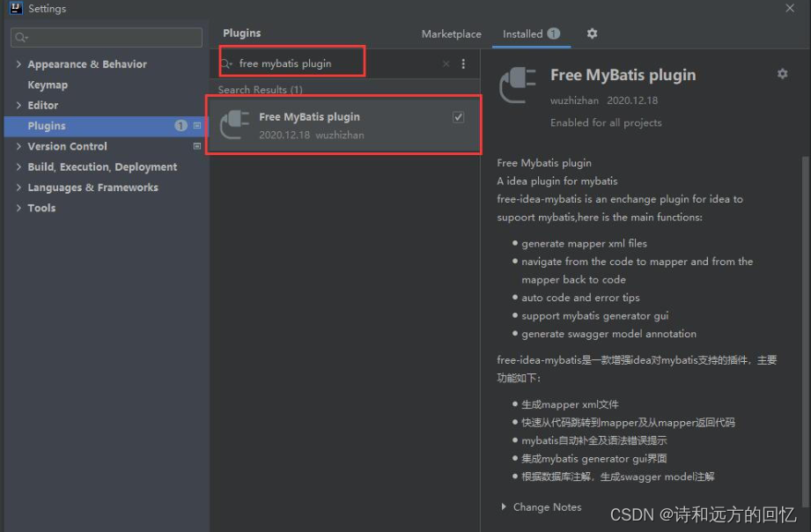Click 'support mybatis generator gui' bullet text
Screen dimensions: 811x532
[x=594, y=315]
